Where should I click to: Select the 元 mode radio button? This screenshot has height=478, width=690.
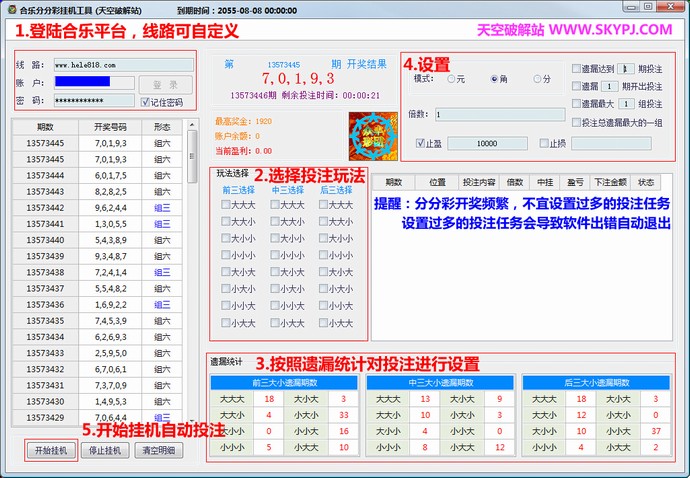(x=451, y=78)
